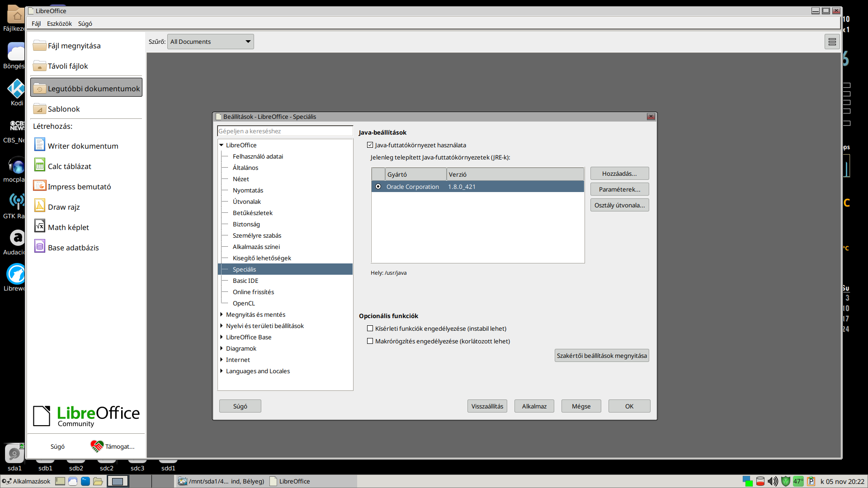
Task: Open the GTK Radio desktop icon
Action: tap(16, 202)
